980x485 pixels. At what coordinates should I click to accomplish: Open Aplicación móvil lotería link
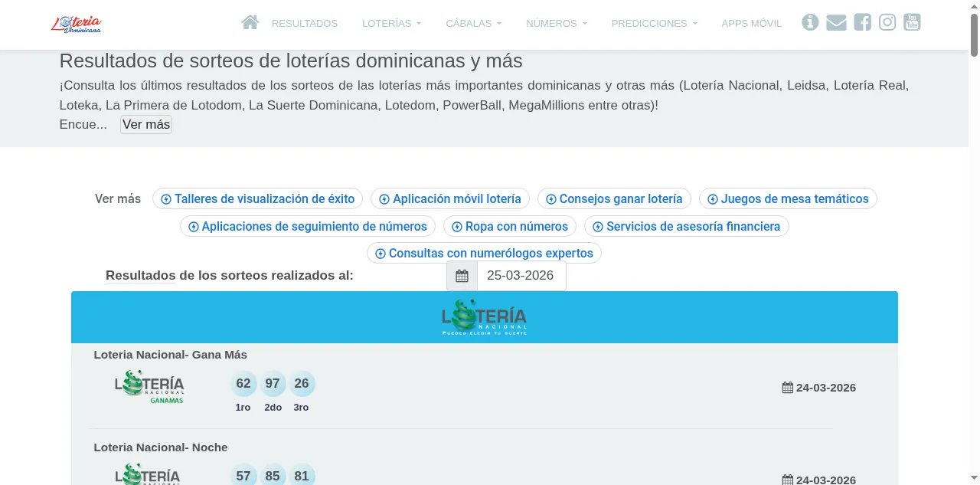point(450,198)
